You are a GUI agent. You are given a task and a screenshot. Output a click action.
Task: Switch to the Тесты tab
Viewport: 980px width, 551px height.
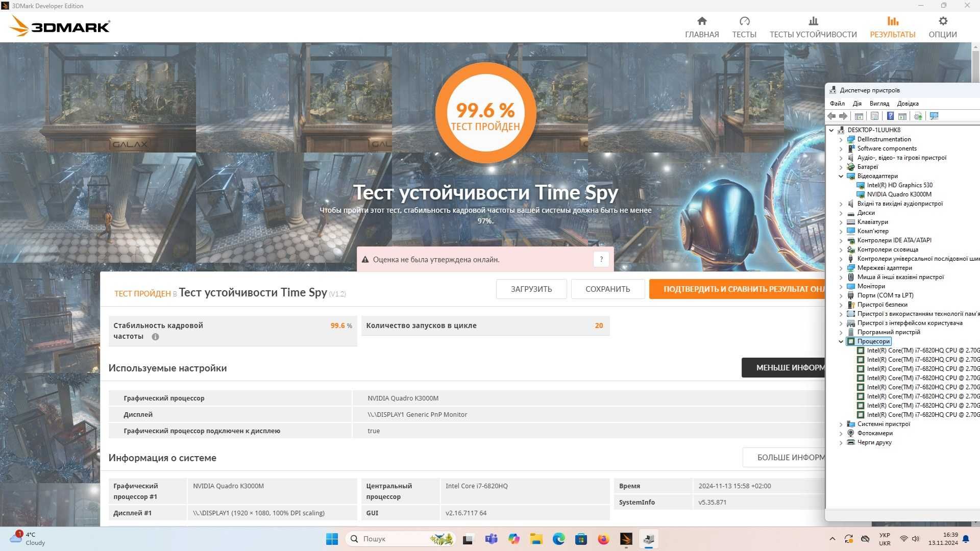744,27
